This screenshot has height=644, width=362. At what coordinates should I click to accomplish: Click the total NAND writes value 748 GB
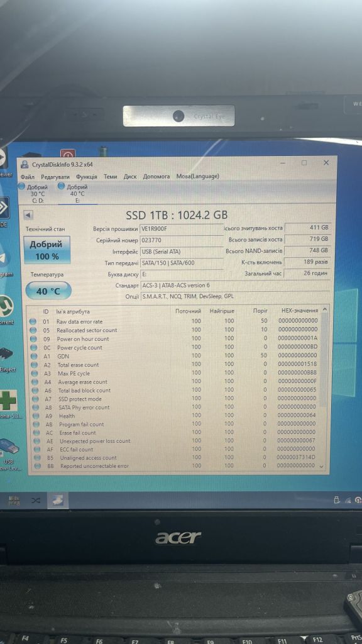(x=307, y=250)
